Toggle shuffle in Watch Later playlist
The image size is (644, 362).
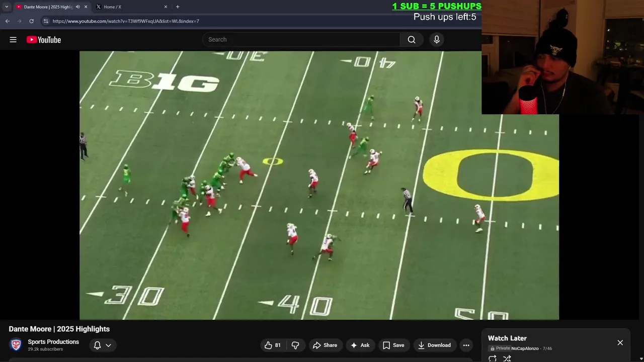point(507,358)
